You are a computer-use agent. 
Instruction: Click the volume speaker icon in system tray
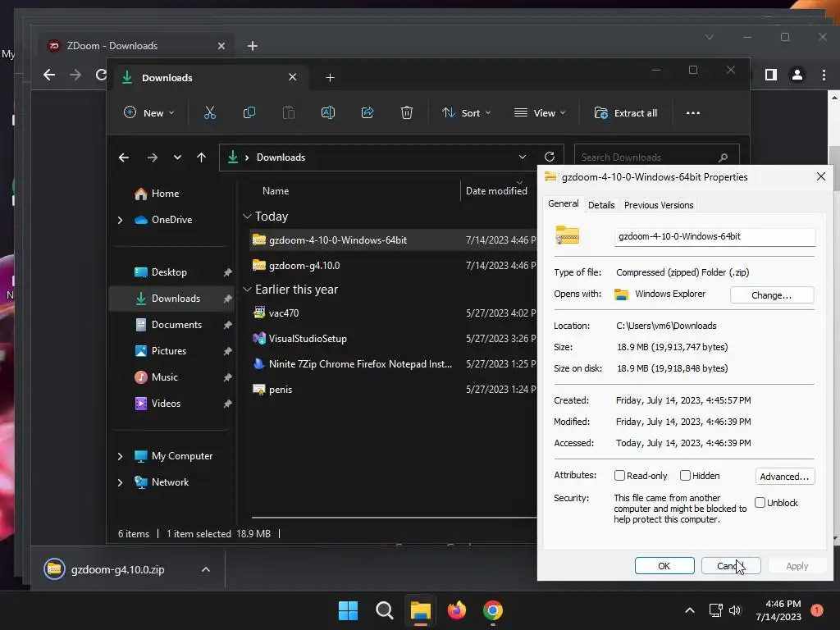point(735,610)
